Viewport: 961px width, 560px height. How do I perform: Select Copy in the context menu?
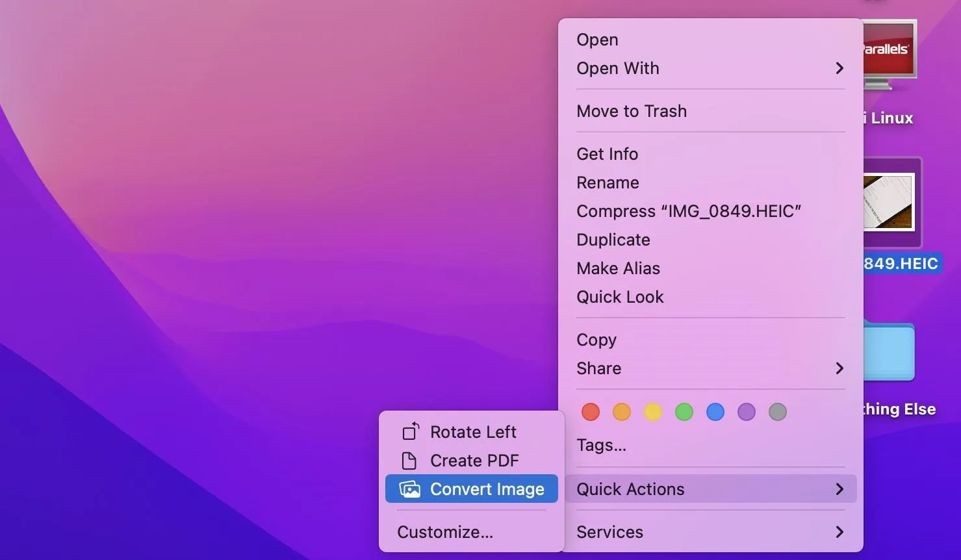(711, 340)
